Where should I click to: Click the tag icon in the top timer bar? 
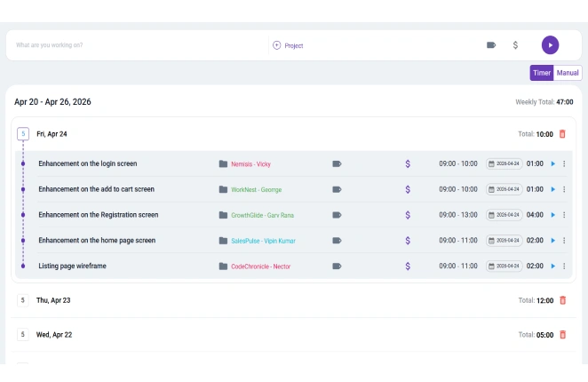pyautogui.click(x=491, y=45)
